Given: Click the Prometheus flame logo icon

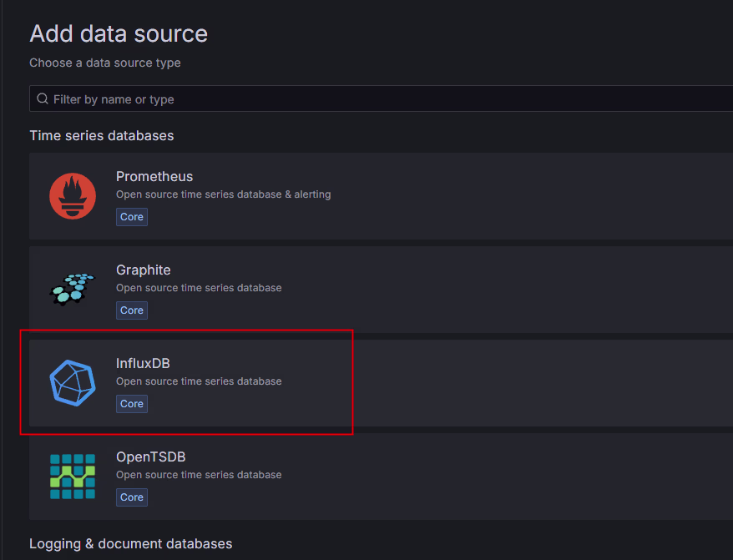Looking at the screenshot, I should click(73, 196).
